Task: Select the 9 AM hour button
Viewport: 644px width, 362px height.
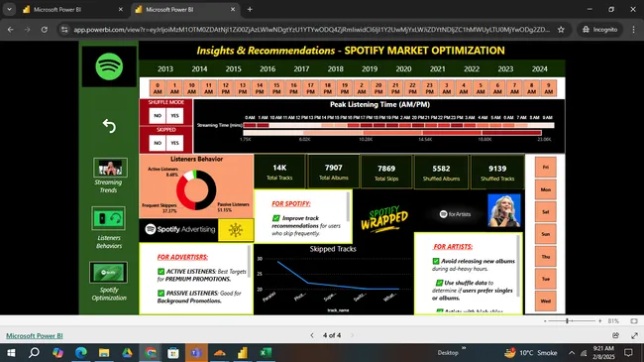Action: (x=548, y=88)
